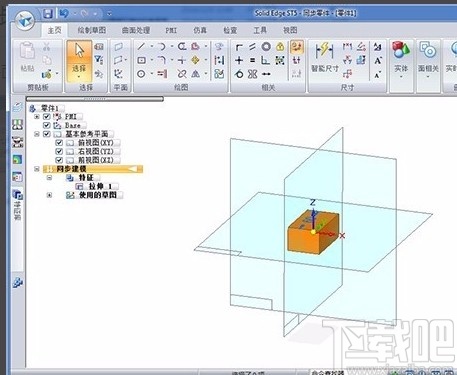Pick the Fillet tool in draw group

click(162, 60)
